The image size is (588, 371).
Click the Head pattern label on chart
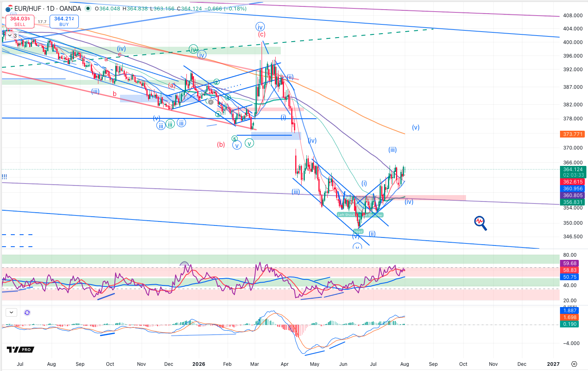click(x=358, y=231)
